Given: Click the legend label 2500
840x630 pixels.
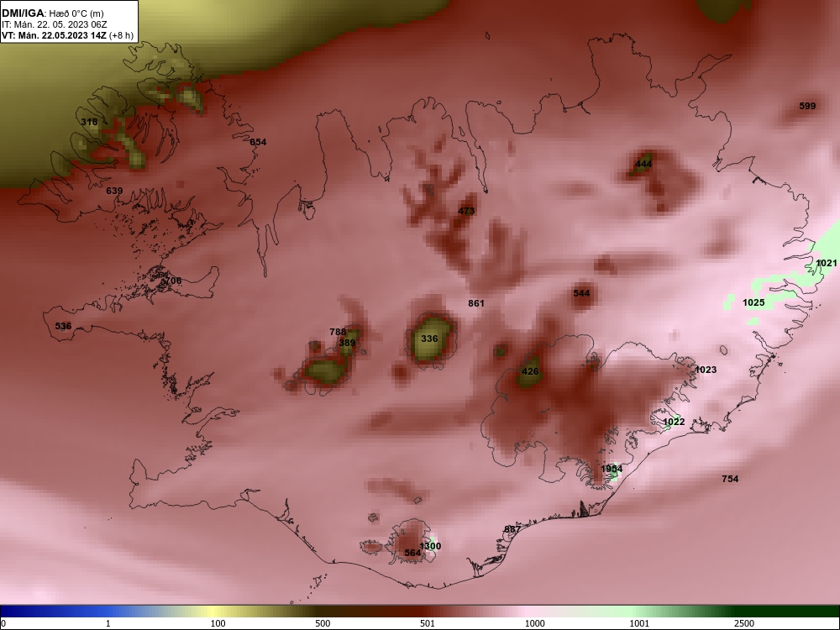Looking at the screenshot, I should coord(744,623).
